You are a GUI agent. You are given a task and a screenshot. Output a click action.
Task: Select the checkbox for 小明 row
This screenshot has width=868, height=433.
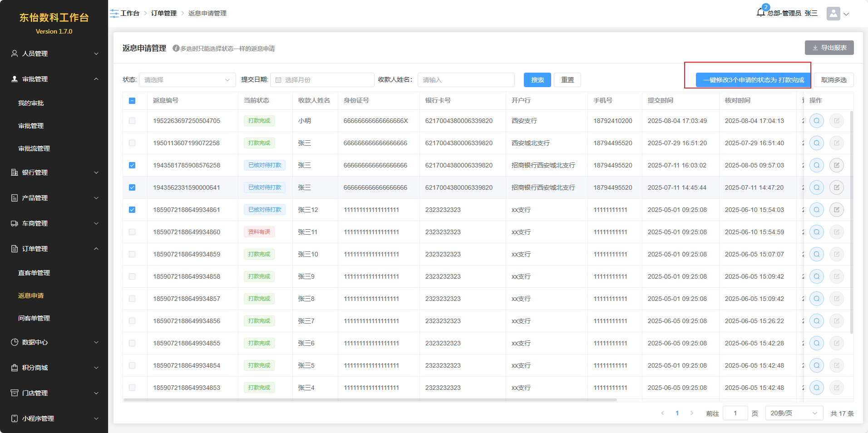click(132, 121)
